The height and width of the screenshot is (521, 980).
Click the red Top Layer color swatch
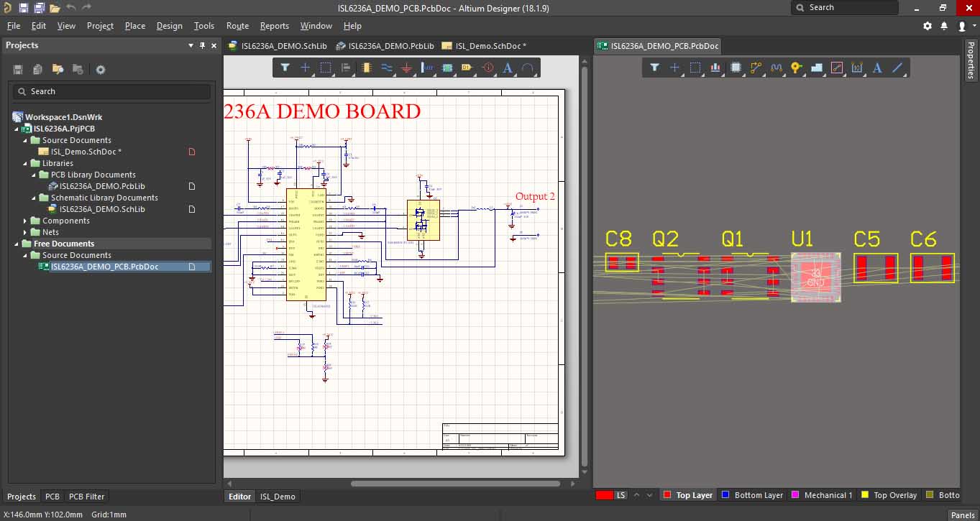667,495
